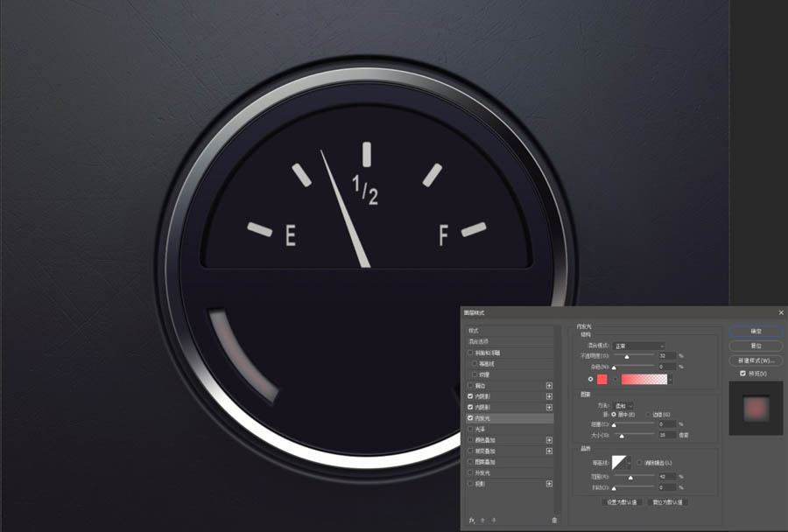Click the style preview thumbnail
Viewport: 788px width, 532px height.
point(756,408)
